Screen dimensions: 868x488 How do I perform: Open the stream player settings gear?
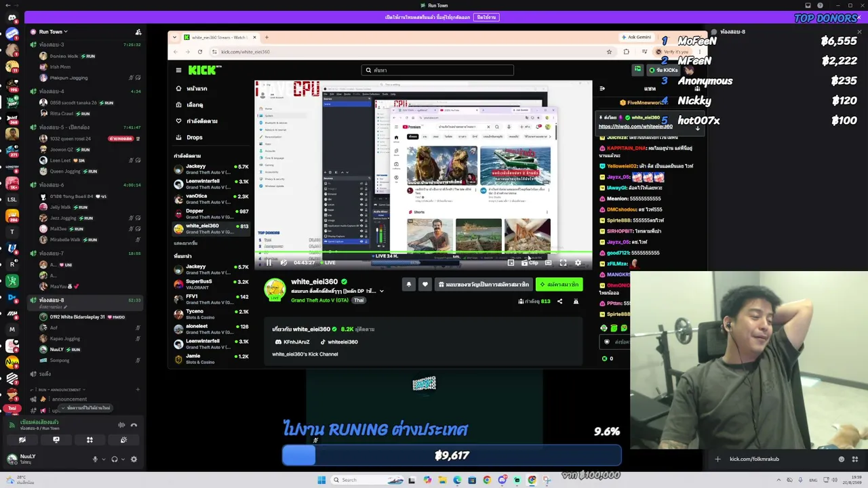578,263
